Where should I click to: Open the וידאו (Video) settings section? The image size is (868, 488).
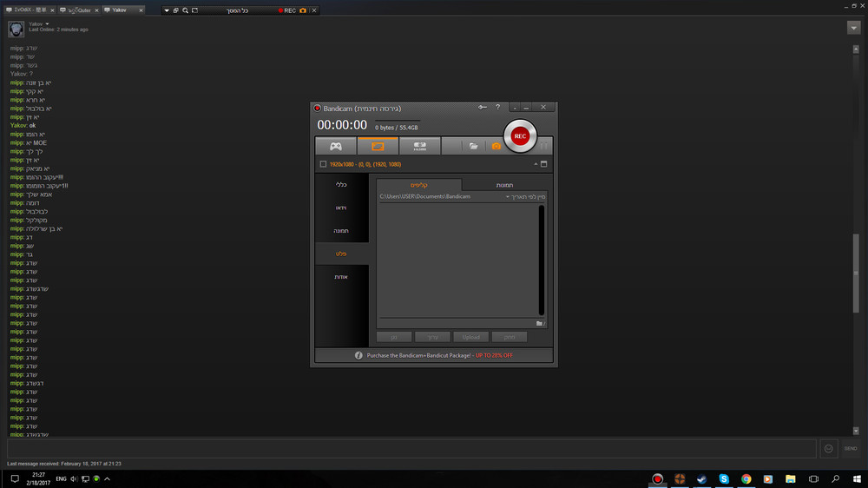click(342, 208)
